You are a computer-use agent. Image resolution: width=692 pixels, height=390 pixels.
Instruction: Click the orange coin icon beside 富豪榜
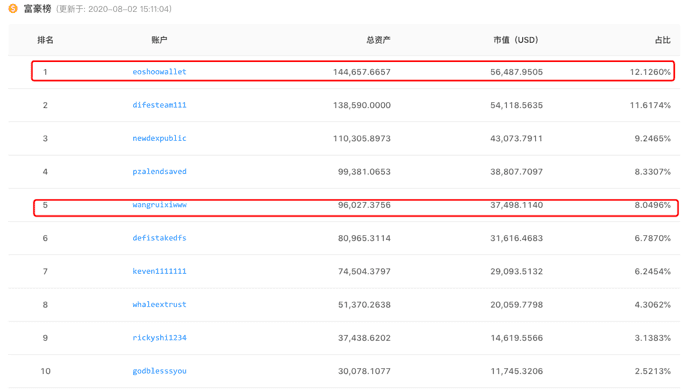13,8
